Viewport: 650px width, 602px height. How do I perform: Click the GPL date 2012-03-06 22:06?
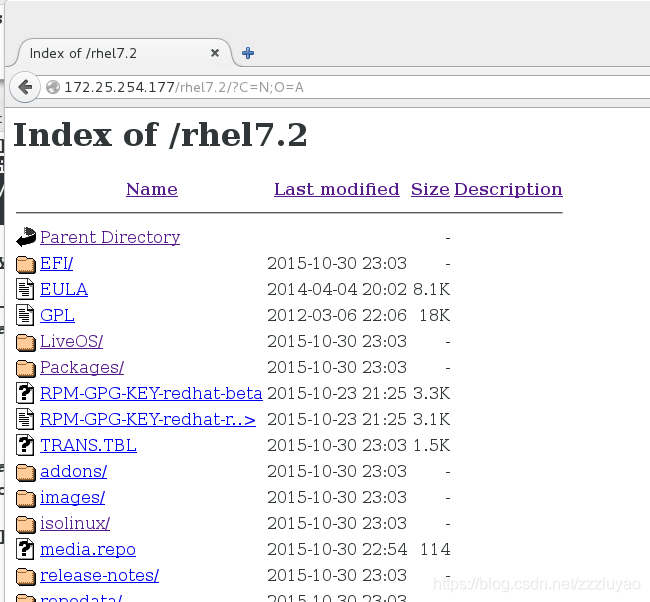(x=337, y=315)
